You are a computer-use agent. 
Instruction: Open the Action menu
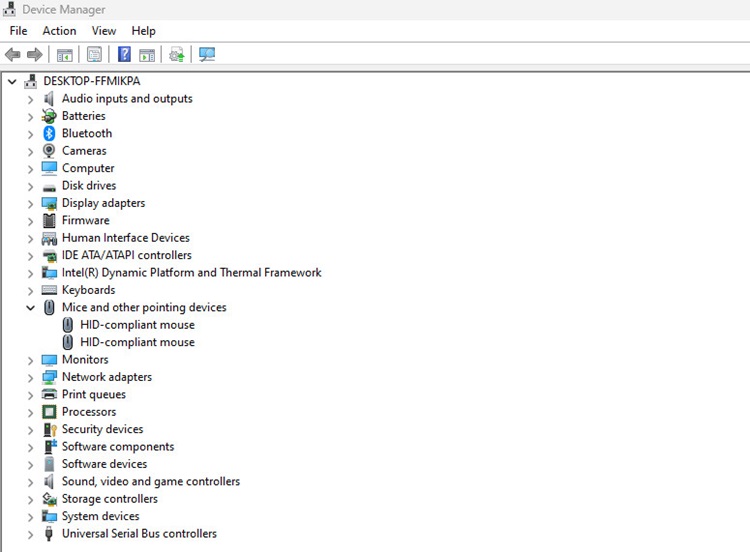tap(59, 31)
